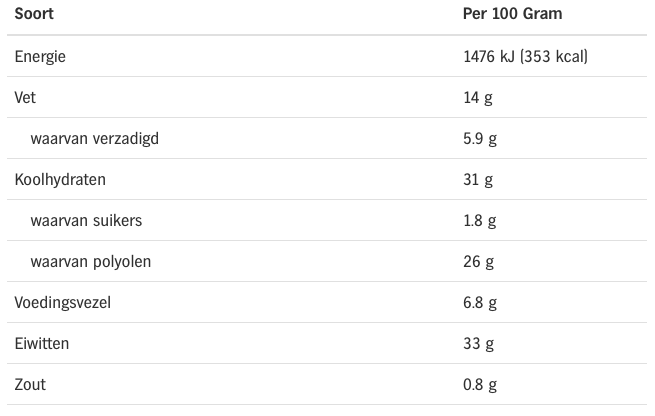This screenshot has height=416, width=655.
Task: Select the 1.8 g sugars value
Action: [x=480, y=220]
